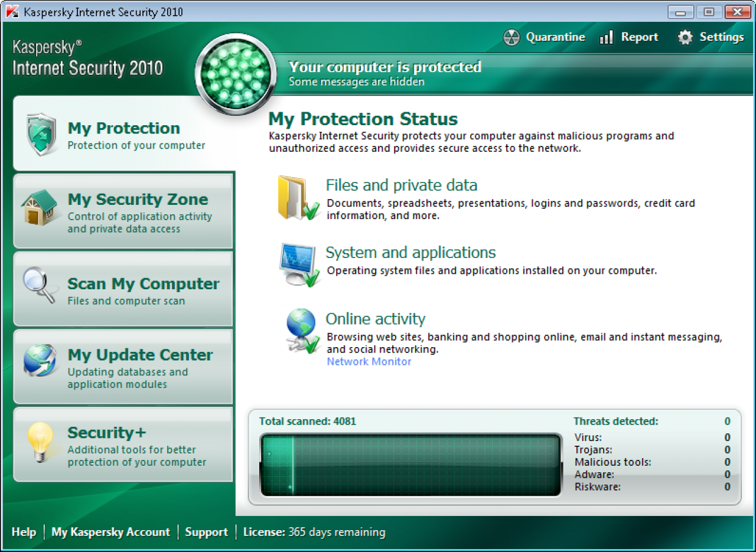Click the Kaspersky K logo in title bar
The image size is (756, 552).
12,12
